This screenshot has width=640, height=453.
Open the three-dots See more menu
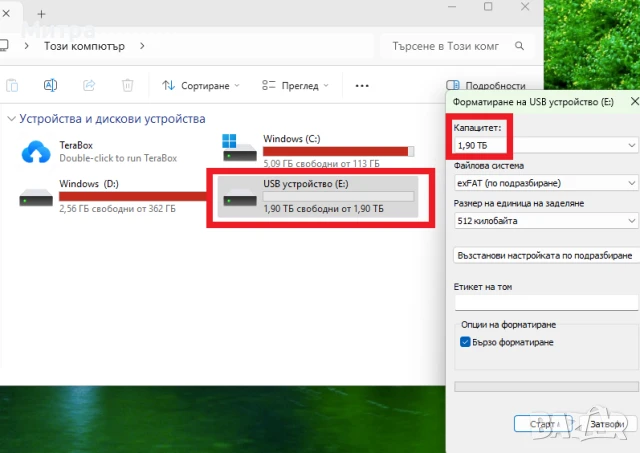[362, 86]
